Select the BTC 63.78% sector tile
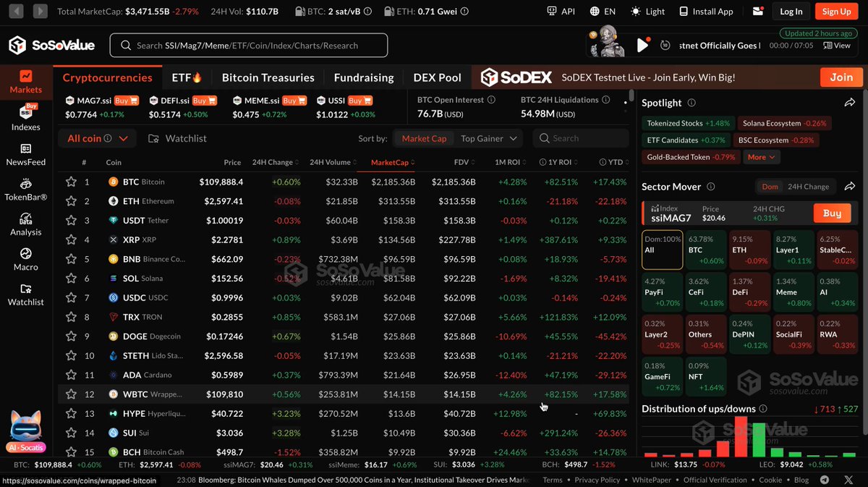 [x=706, y=250]
